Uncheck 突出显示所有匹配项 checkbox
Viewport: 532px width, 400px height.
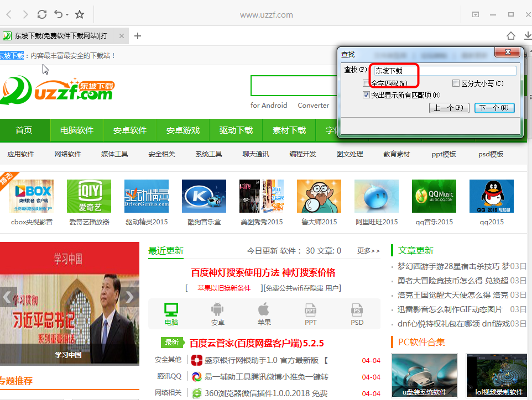366,95
